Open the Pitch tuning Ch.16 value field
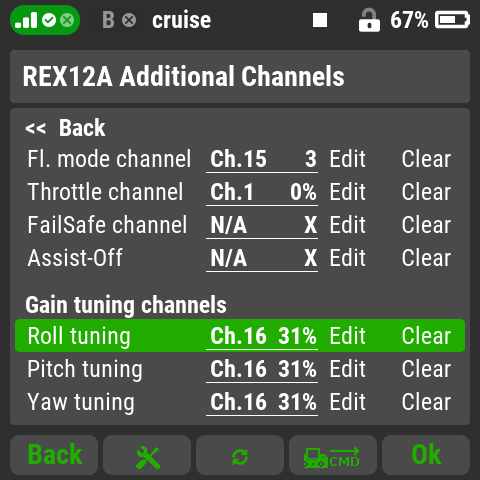The image size is (480, 480). [262, 369]
